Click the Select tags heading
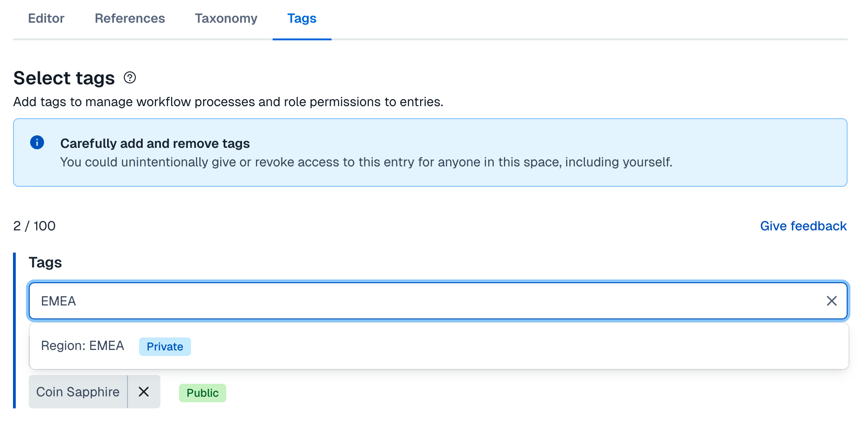868x432 pixels. (64, 78)
